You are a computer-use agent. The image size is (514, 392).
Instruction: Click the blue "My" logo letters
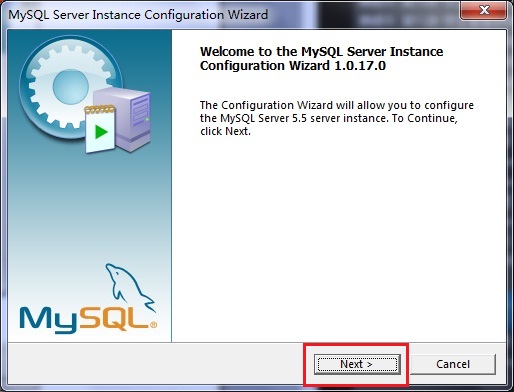[48, 320]
